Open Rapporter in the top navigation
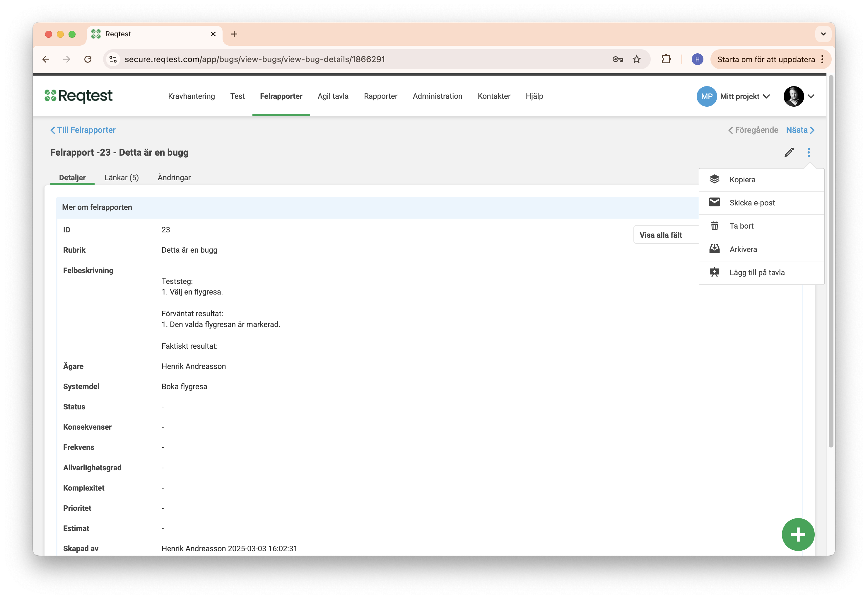 pos(381,96)
